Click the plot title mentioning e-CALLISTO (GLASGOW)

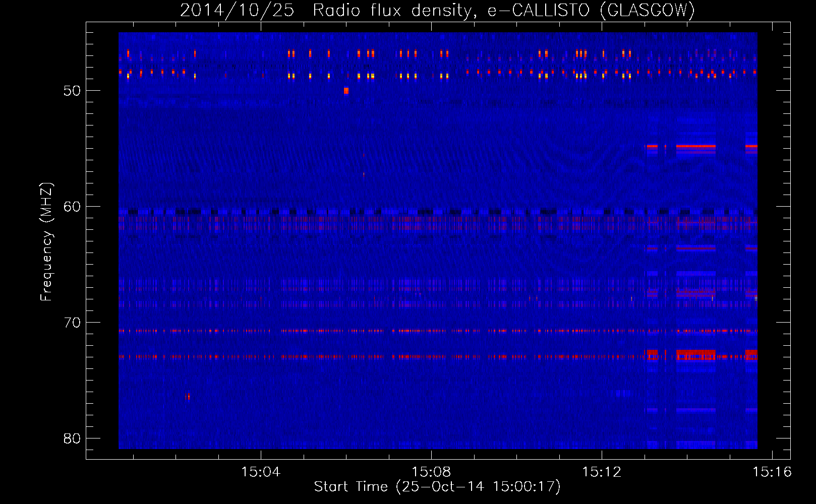point(437,10)
